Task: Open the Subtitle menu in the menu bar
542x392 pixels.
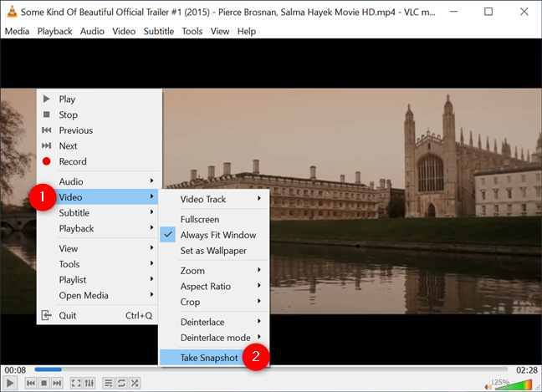Action: tap(159, 31)
